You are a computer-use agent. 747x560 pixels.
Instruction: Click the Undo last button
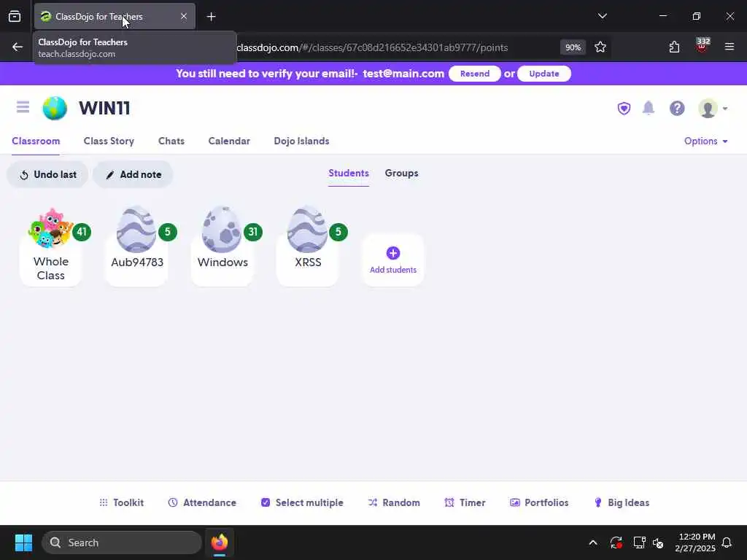47,175
